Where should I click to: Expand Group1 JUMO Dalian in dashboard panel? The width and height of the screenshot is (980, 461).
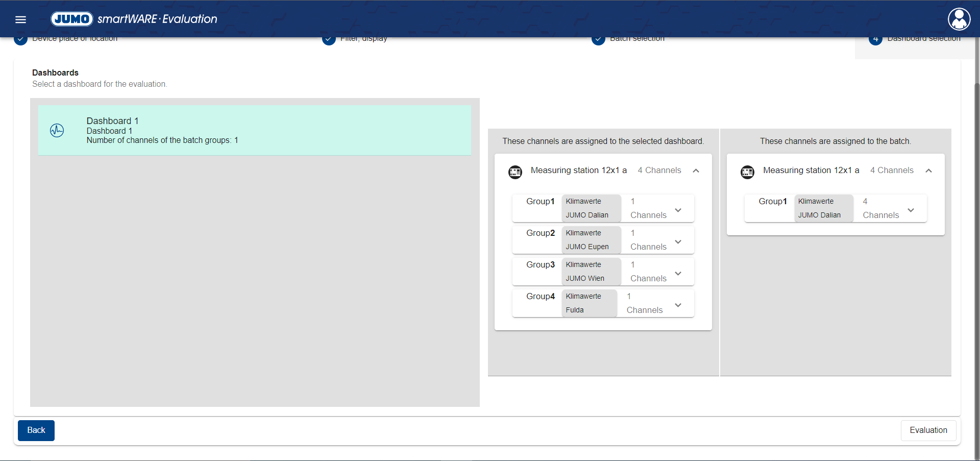pos(678,210)
